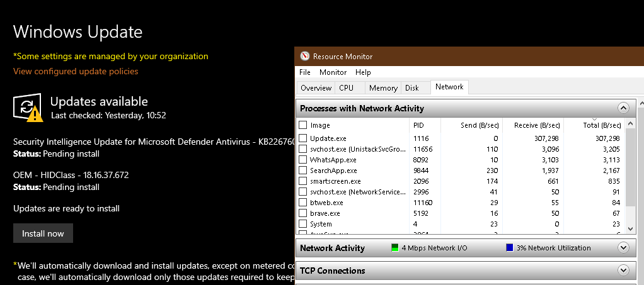Select the btweb.exe process name
This screenshot has height=285, width=644.
click(326, 203)
